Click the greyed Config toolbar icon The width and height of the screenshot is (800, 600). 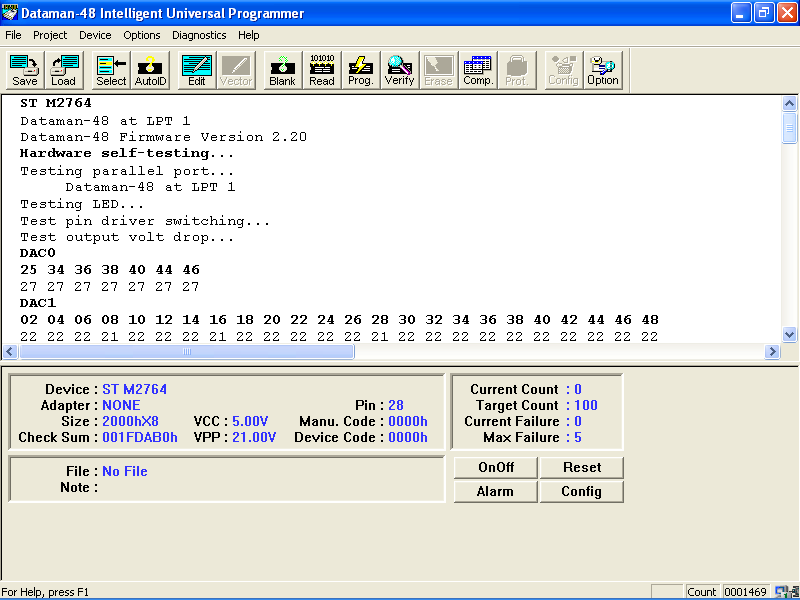[x=563, y=70]
